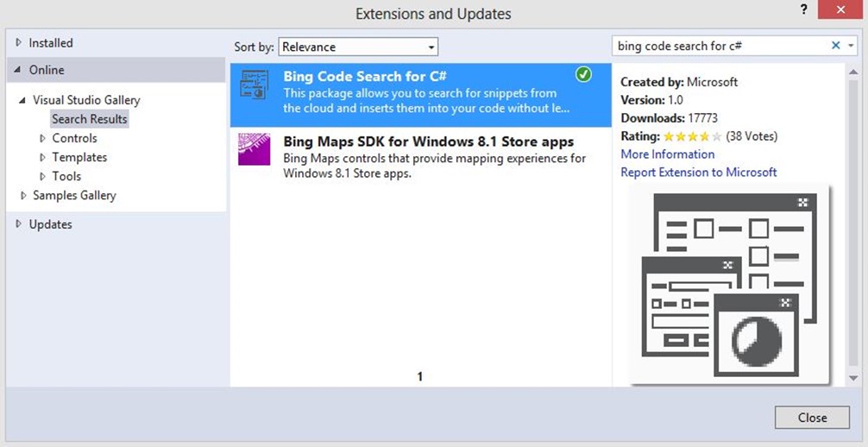Click the (38 Votes) rating text
Screen dimensions: 868x447
click(752, 136)
